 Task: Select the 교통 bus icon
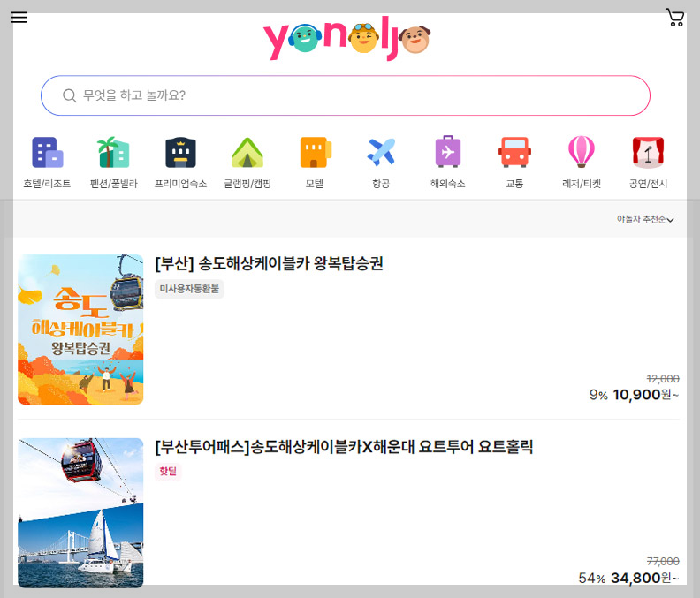point(514,152)
